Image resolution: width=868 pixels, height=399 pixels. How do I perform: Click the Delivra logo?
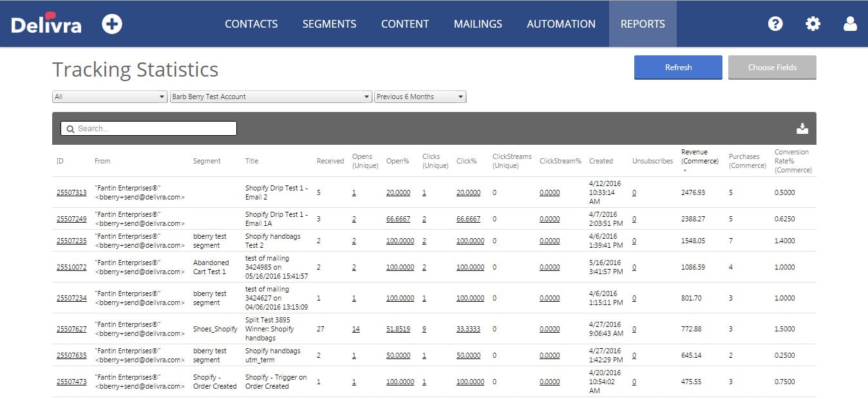pos(46,24)
